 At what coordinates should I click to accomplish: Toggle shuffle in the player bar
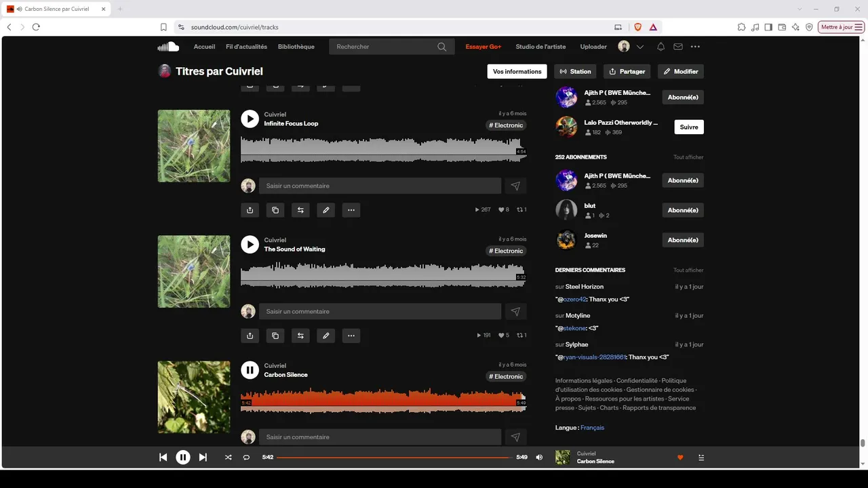coord(228,457)
